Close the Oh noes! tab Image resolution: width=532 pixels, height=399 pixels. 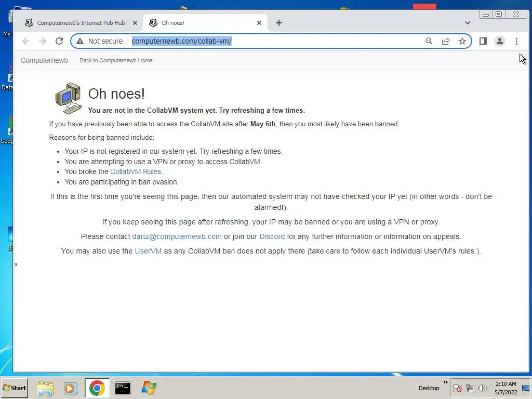(259, 23)
